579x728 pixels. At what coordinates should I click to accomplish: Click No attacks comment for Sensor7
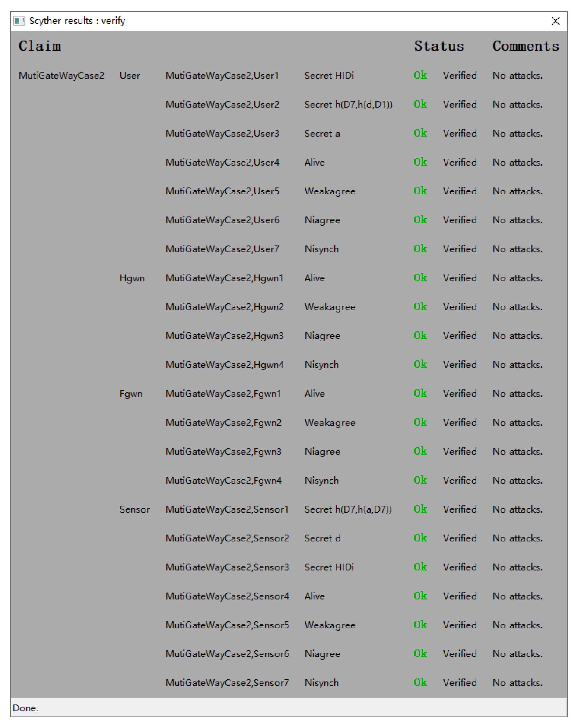pos(517,683)
